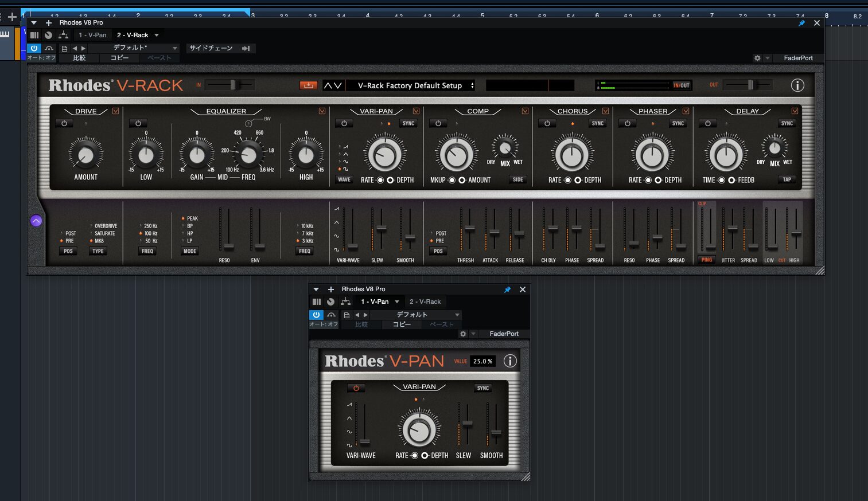Click sidechain arrow icon next to サイドチェーン
The width and height of the screenshot is (868, 501).
(x=246, y=49)
